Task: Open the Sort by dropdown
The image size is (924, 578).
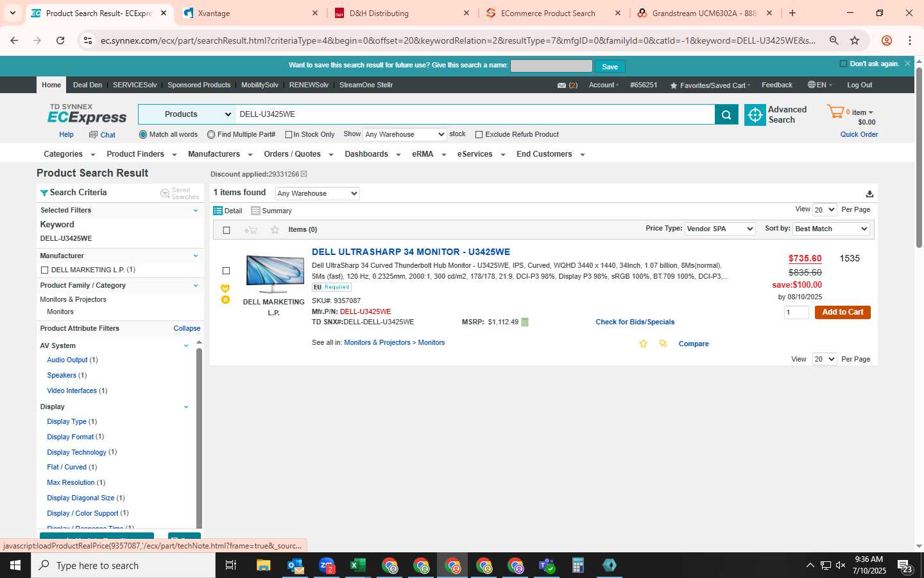Action: tap(831, 229)
